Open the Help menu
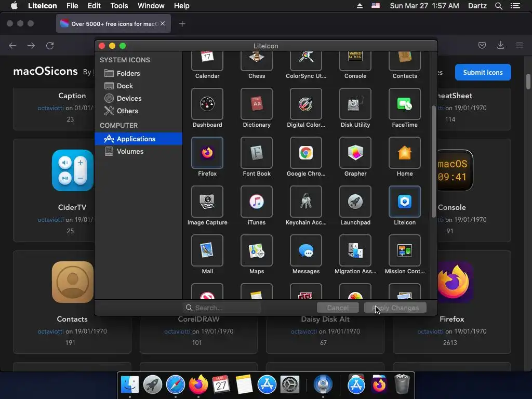Image resolution: width=532 pixels, height=399 pixels. 181,6
